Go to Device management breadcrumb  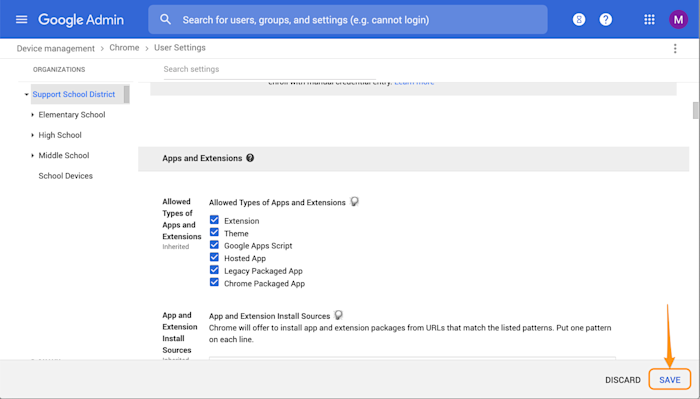point(56,48)
